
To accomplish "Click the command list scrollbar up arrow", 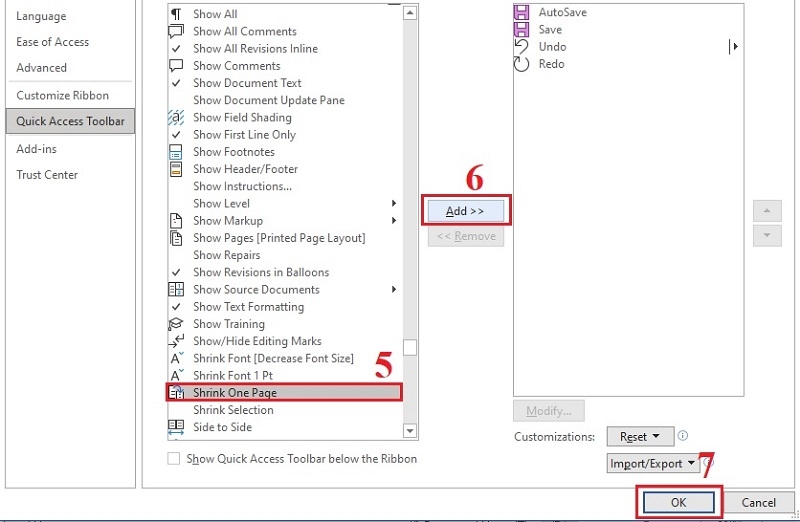I will tap(410, 13).
